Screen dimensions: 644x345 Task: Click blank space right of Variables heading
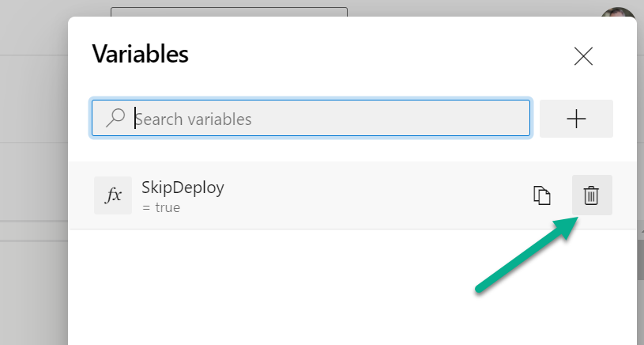click(379, 54)
